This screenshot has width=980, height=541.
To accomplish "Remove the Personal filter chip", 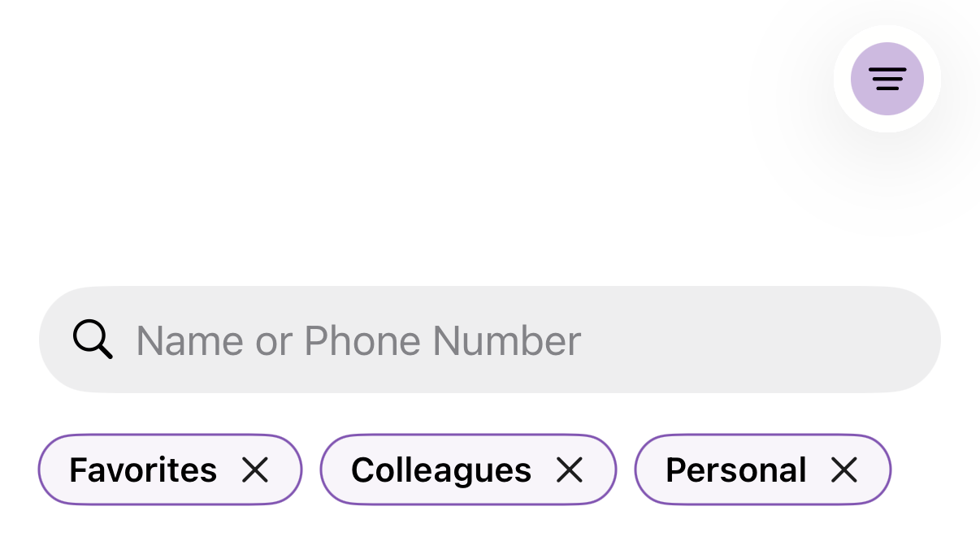I will [x=844, y=470].
